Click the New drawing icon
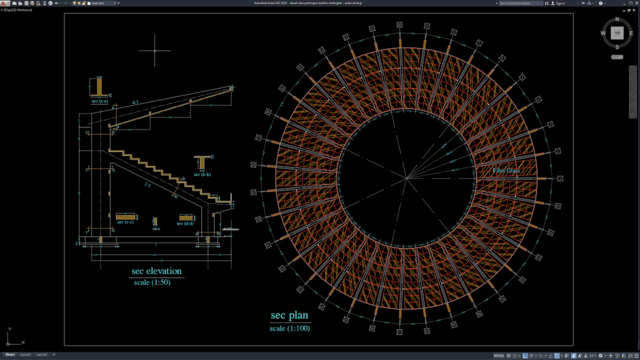The width and height of the screenshot is (640, 360). pyautogui.click(x=14, y=3)
